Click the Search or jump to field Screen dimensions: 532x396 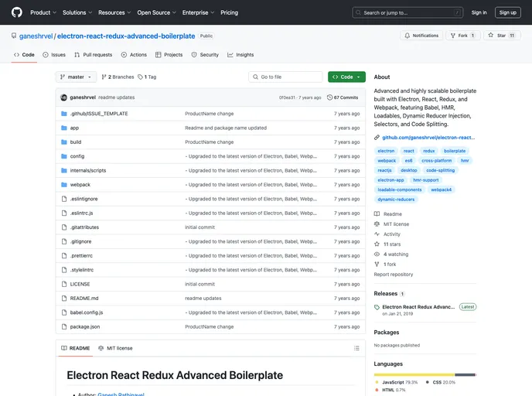pos(408,12)
